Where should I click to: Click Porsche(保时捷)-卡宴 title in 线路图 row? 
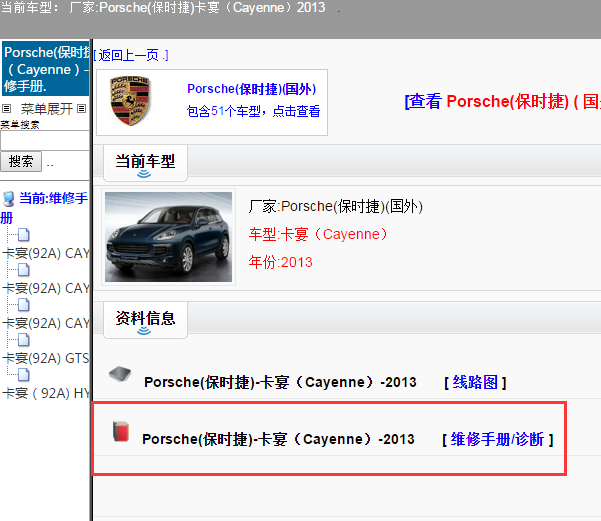[280, 382]
